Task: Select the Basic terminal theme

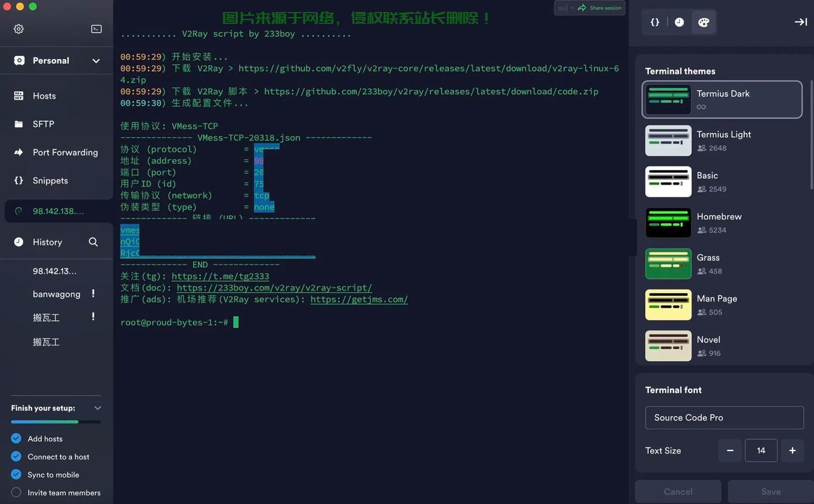Action: [x=722, y=181]
